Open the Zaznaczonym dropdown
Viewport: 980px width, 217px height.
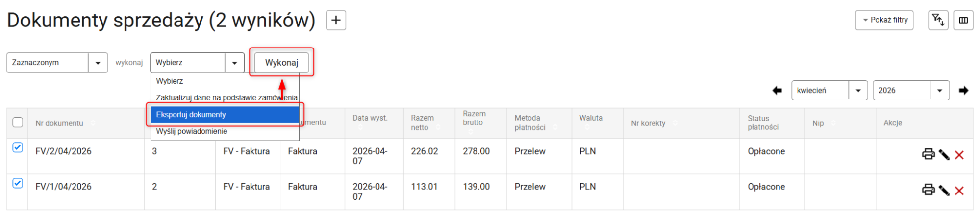coord(57,63)
